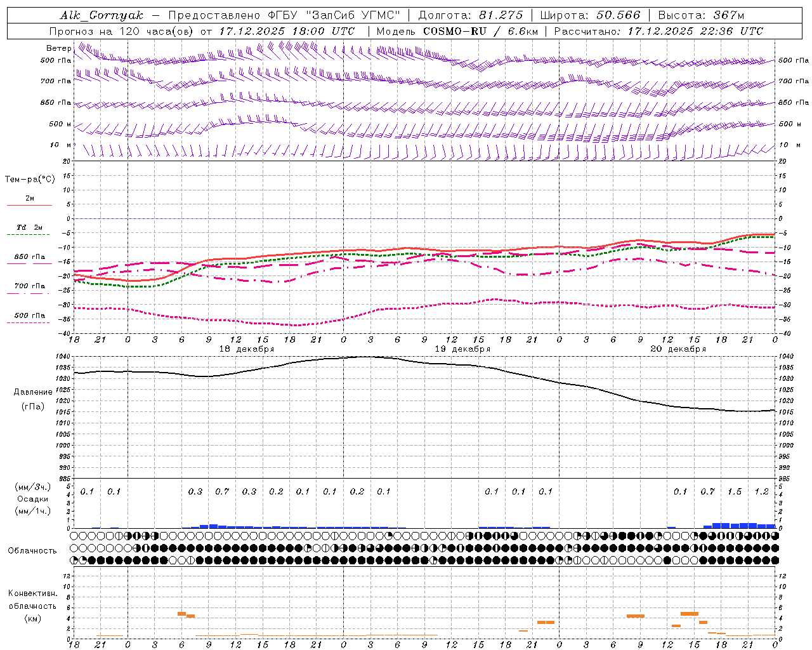Viewport: 812px width, 650px height.
Task: Click 'Рассчитано: 17.12.2025 22:36 UTC' timestamp
Action: tap(658, 31)
